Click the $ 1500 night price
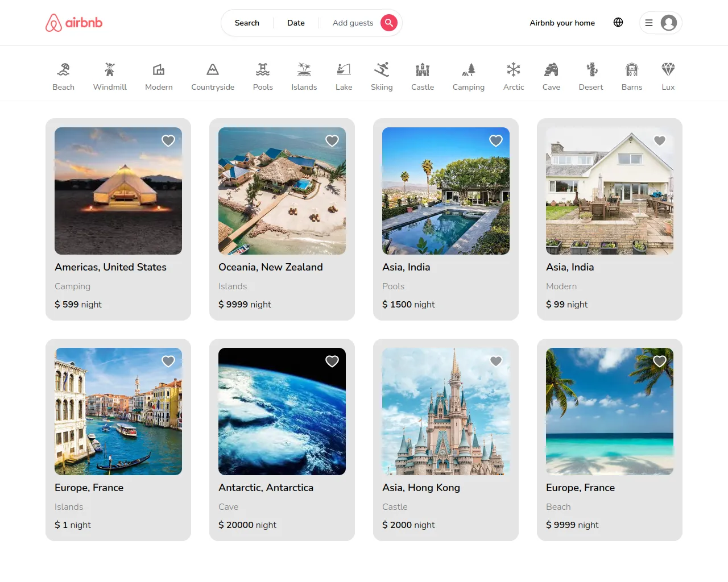The image size is (728, 582). [x=408, y=305]
